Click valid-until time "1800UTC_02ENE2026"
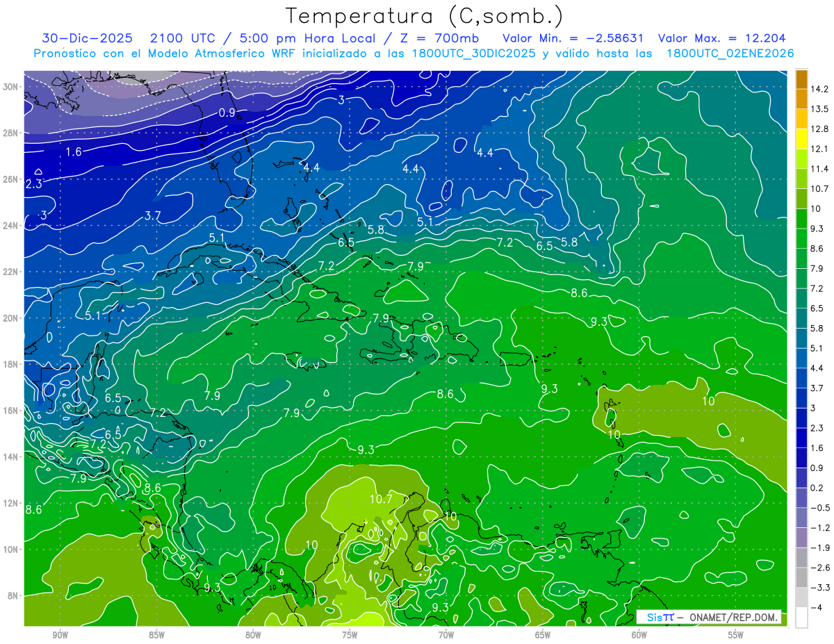 pyautogui.click(x=730, y=53)
